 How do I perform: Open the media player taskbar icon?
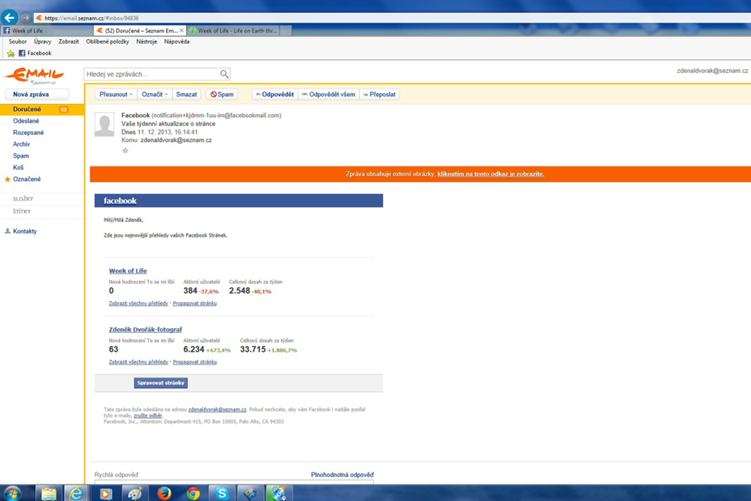click(106, 493)
